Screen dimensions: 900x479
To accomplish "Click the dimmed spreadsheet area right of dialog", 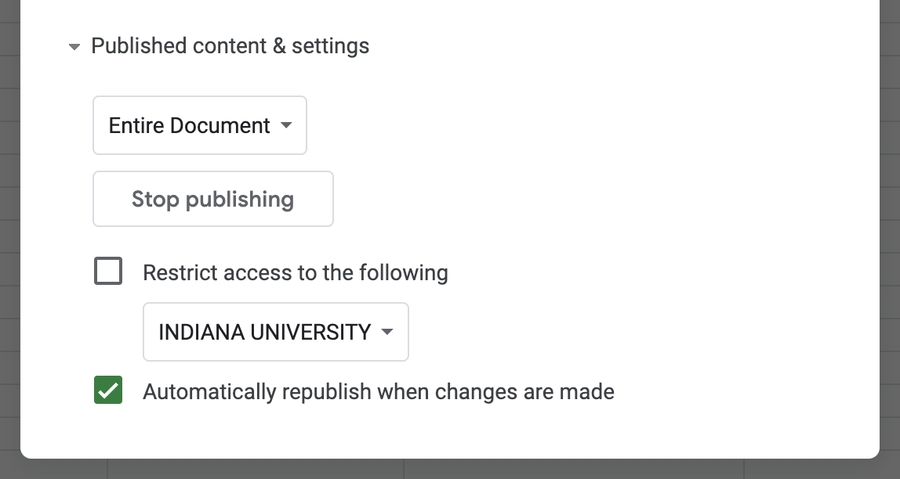I will (890, 240).
